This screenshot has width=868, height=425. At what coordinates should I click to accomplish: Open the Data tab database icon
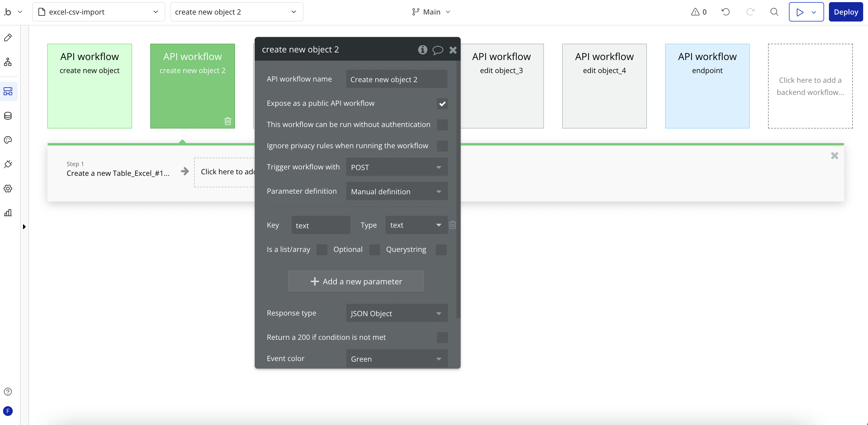pos(8,116)
